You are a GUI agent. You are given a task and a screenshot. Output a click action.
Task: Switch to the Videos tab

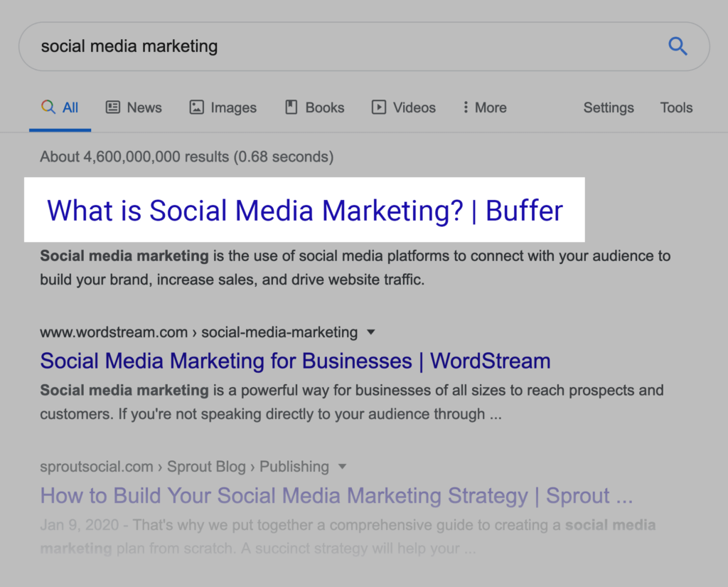(x=404, y=108)
